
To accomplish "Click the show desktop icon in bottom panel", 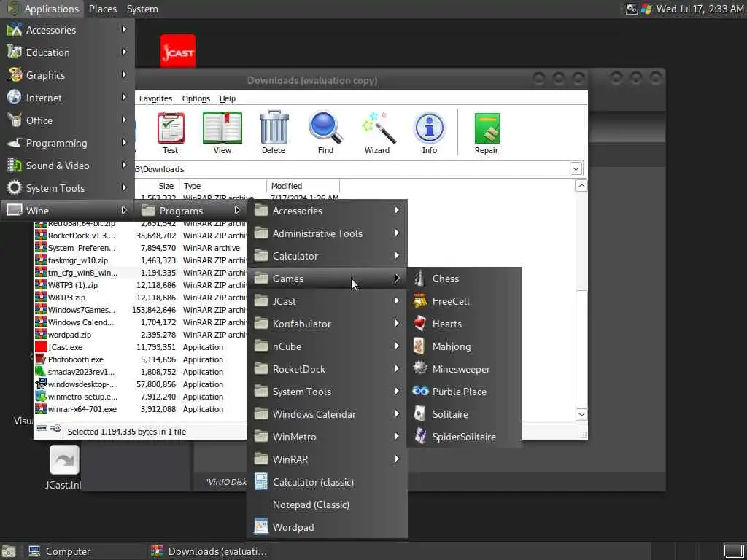I will click(734, 551).
